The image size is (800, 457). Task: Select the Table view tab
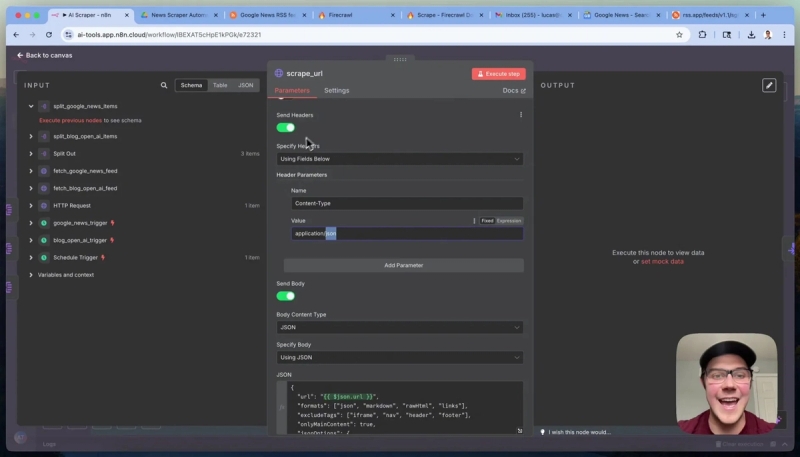[x=220, y=85]
